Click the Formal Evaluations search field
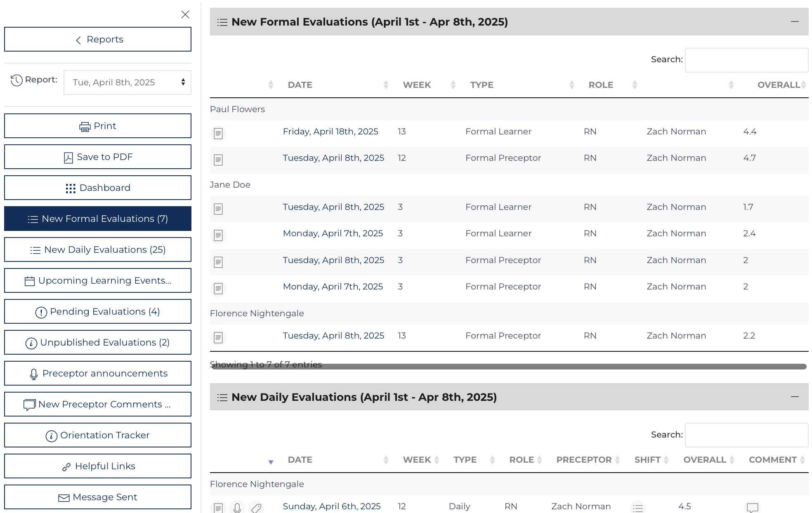 coord(746,60)
